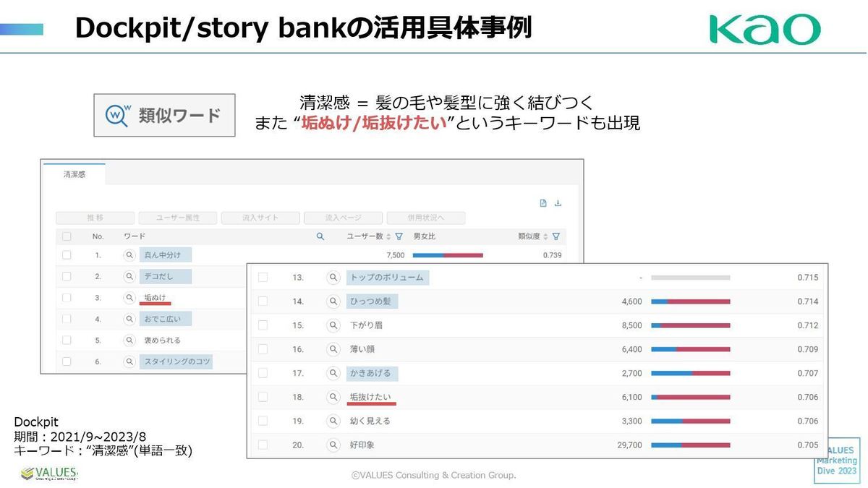Click the search icon in the ワード column header
Viewport: 868px width, 488px height.
coord(320,236)
